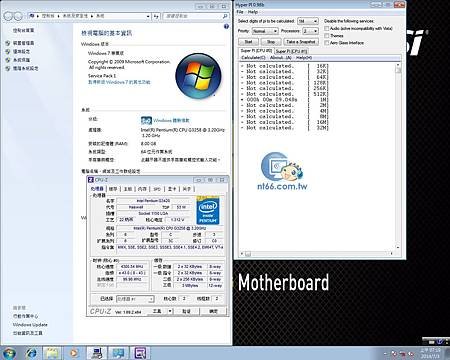This screenshot has width=450, height=360.
Task: Select the purple CPU-Z taskbar icon
Action: coord(140,353)
